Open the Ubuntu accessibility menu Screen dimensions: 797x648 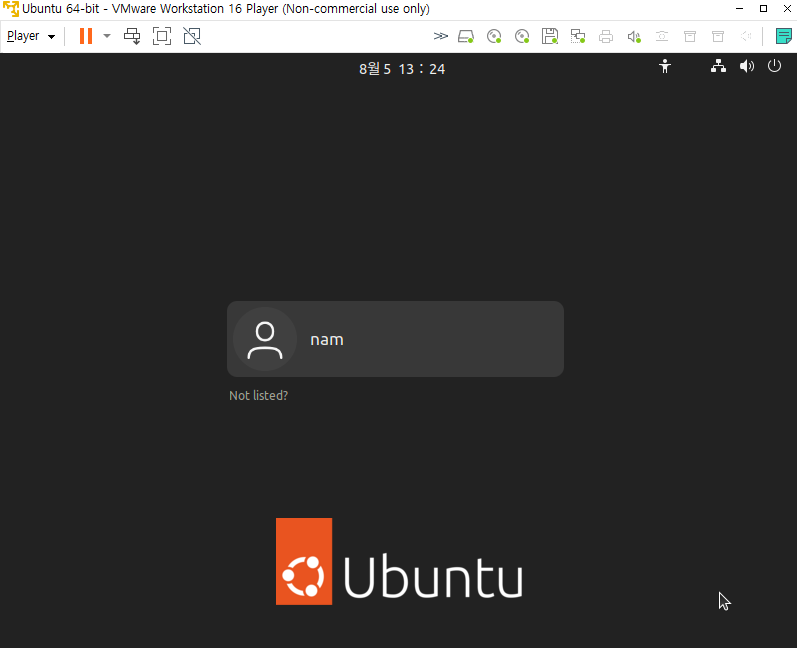[665, 66]
